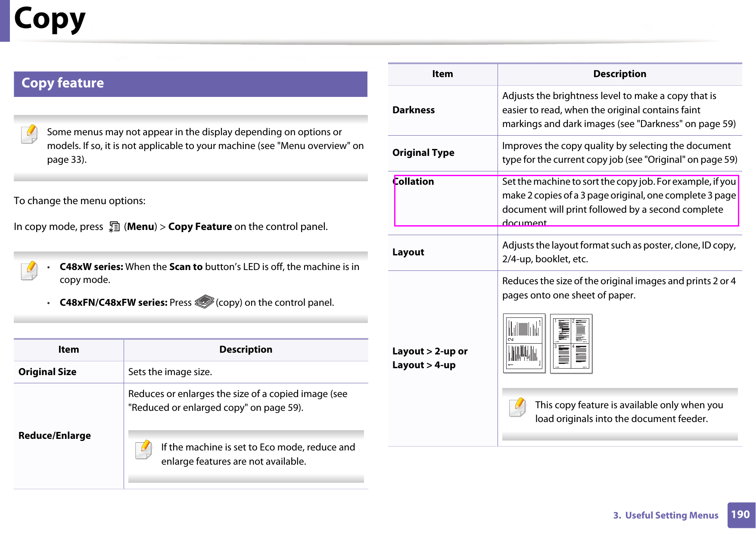The height and width of the screenshot is (534, 756).
Task: Click the bold 'Copy Feature' text in instructions
Action: click(x=200, y=227)
